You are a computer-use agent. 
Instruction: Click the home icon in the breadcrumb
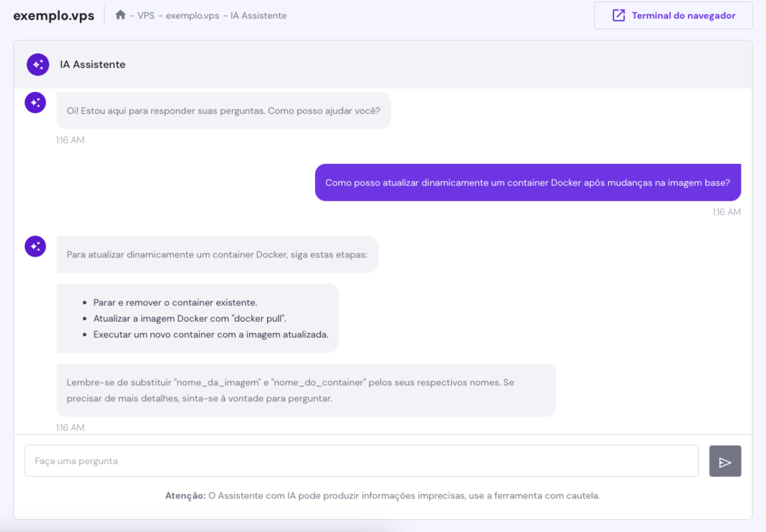point(119,14)
